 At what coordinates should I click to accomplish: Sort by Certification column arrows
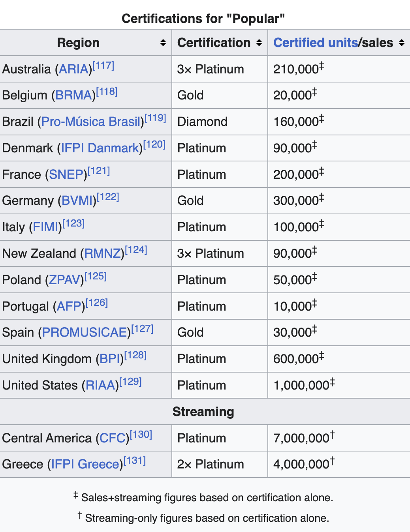click(259, 43)
